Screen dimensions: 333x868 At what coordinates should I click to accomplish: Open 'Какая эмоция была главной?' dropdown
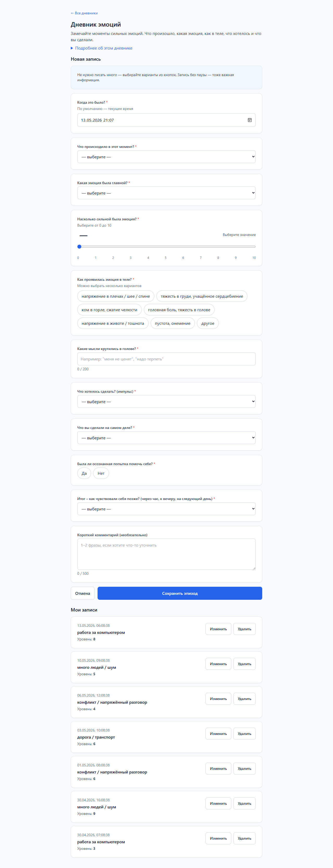(x=166, y=193)
